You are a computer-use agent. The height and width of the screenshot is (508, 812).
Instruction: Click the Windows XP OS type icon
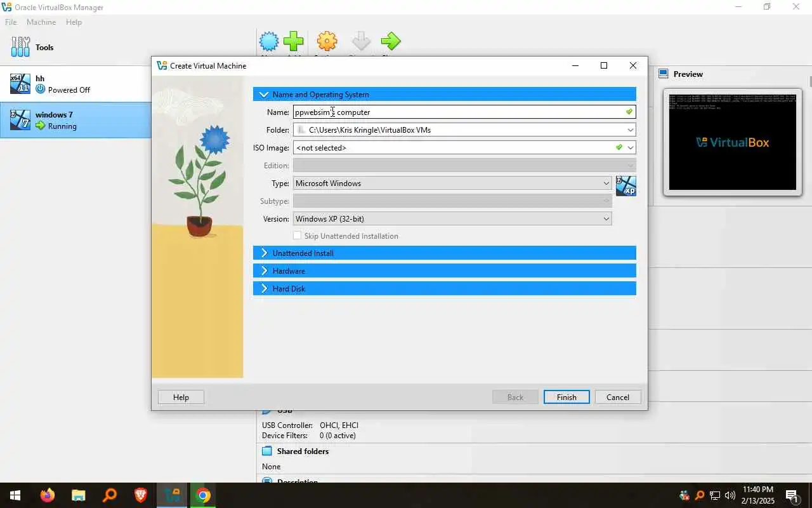(x=625, y=186)
